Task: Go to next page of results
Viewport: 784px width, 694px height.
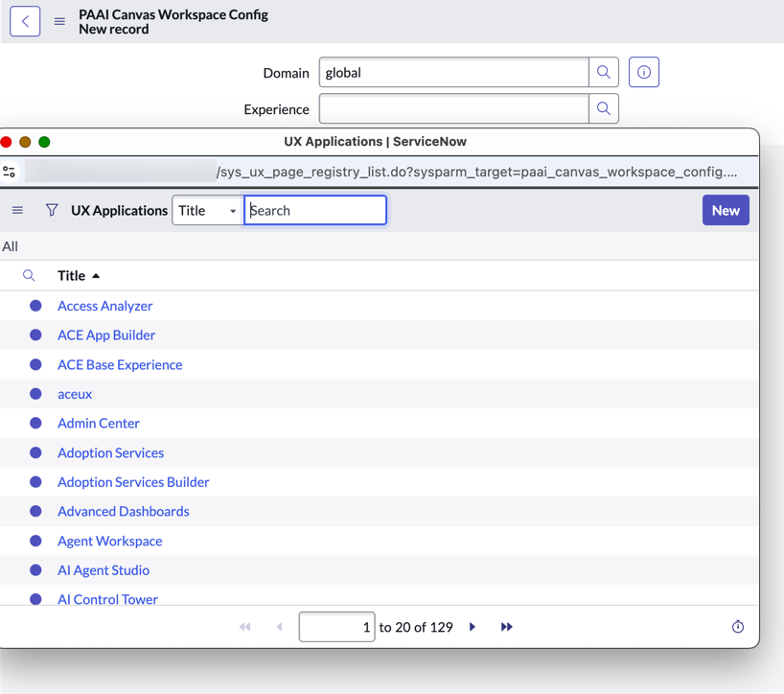Action: click(473, 627)
